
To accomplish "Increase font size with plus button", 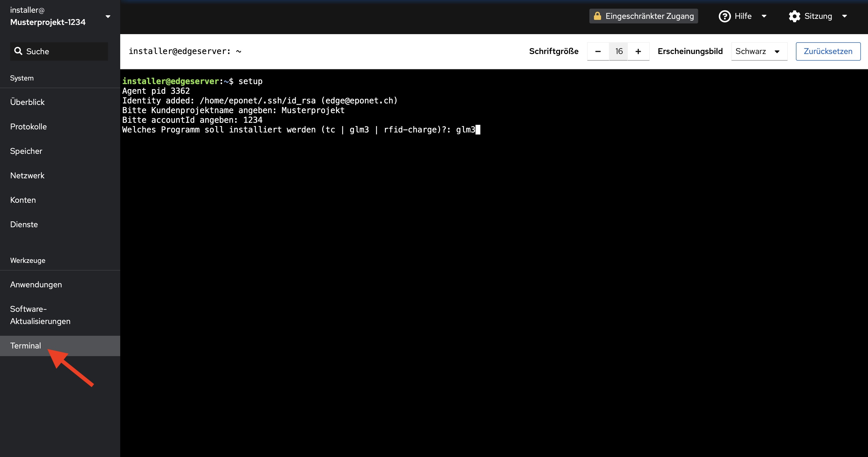I will tap(638, 51).
